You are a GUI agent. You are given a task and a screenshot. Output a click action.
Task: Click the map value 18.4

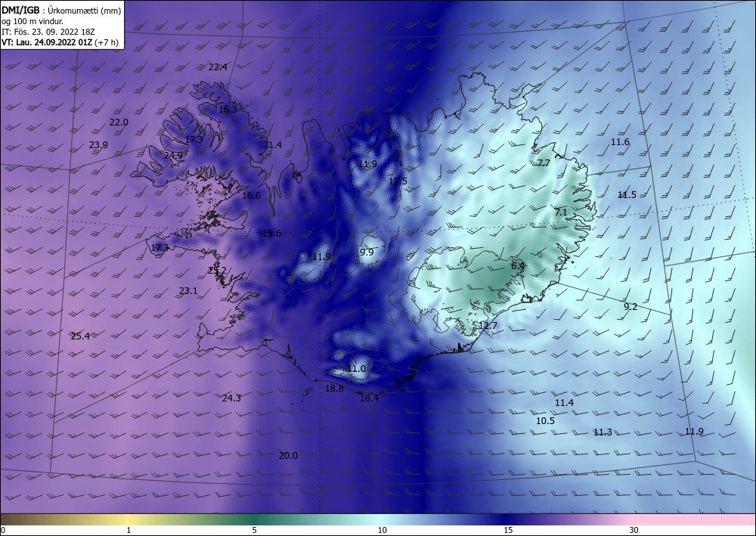[370, 398]
